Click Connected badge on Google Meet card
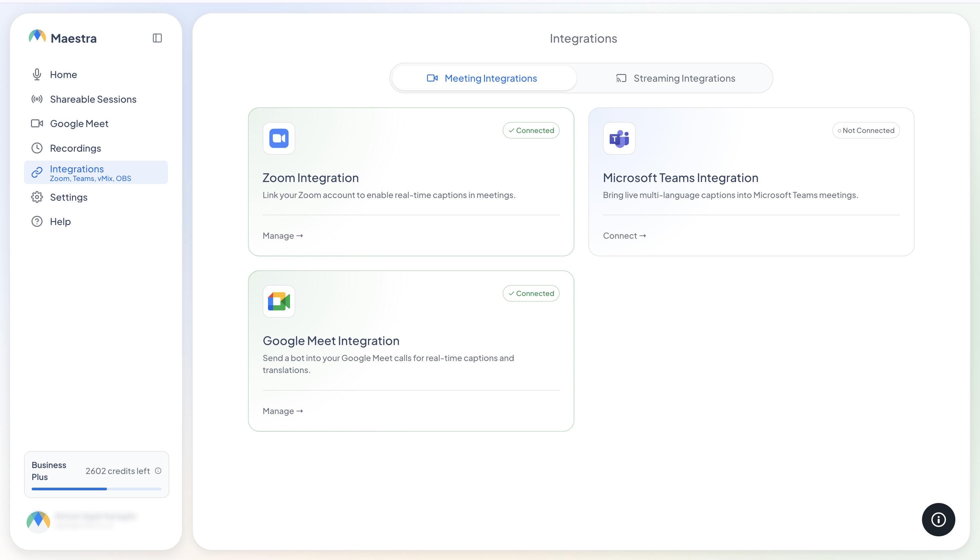This screenshot has width=980, height=560. point(531,293)
